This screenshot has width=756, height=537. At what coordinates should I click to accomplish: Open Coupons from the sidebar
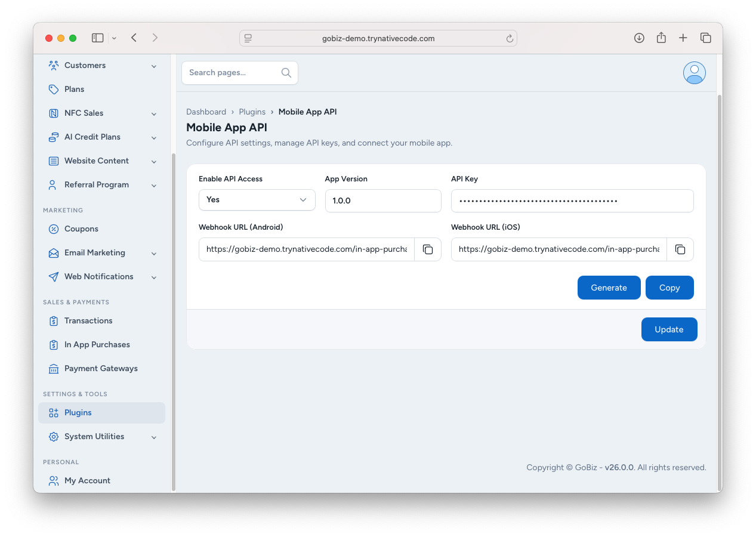coord(101,229)
